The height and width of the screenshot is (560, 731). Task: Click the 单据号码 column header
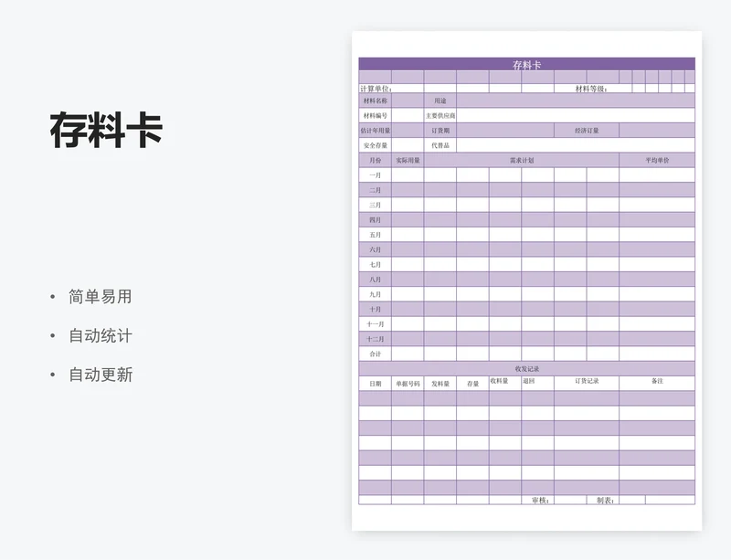point(408,384)
